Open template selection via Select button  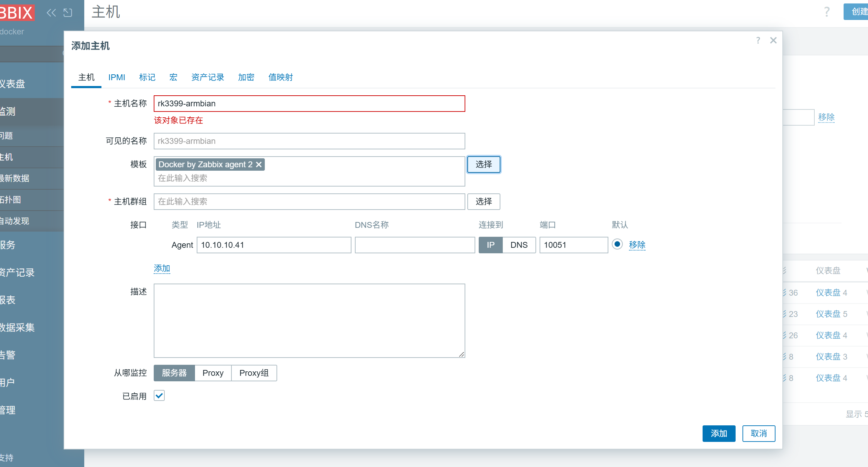pyautogui.click(x=484, y=164)
